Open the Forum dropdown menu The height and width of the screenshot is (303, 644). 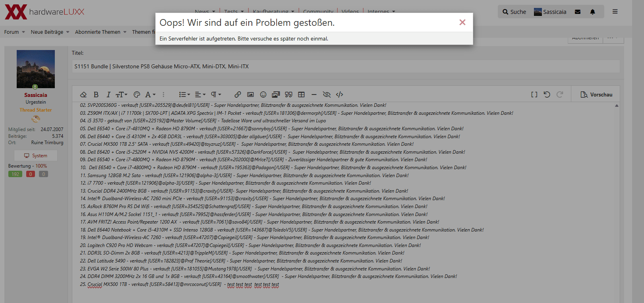[x=15, y=32]
